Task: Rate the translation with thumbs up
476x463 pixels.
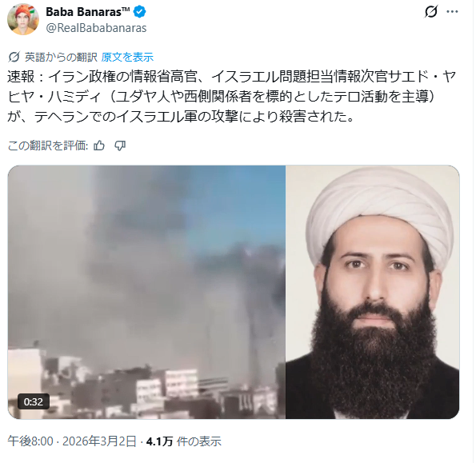Action: [99, 146]
